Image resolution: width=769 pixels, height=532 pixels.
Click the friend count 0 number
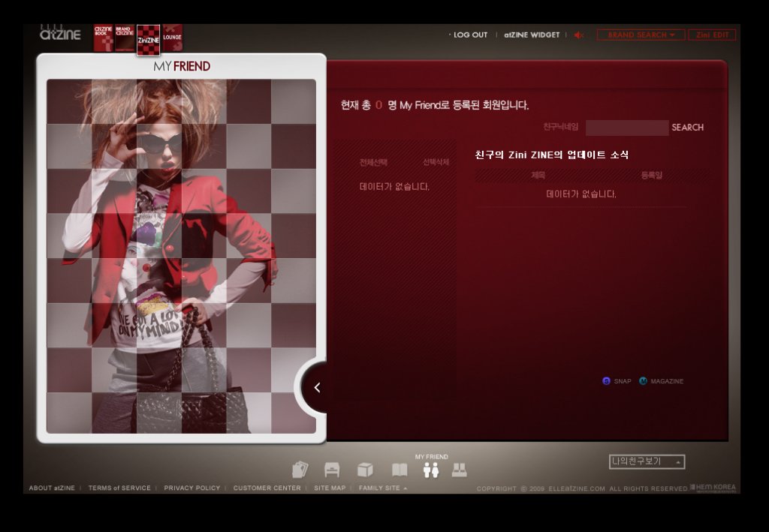click(378, 105)
